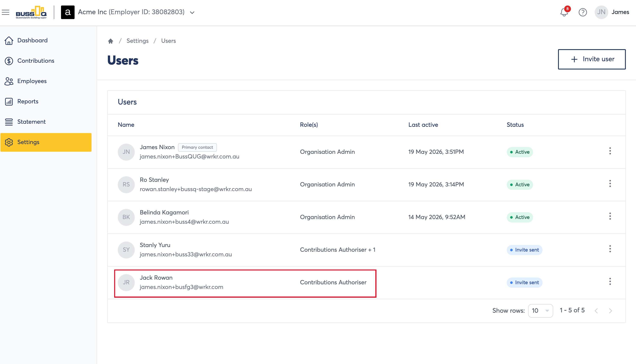Select the Ro Stanley name
Screen dimensions: 636x364
154,180
